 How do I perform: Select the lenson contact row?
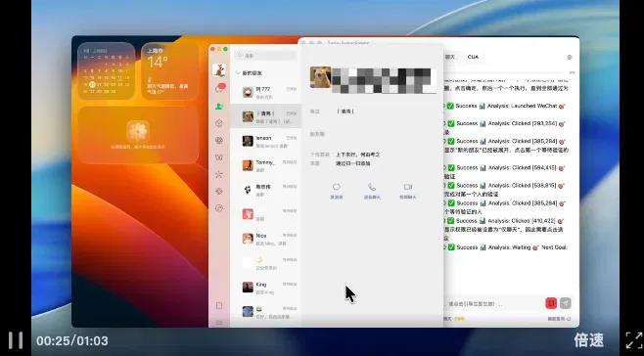(x=266, y=141)
